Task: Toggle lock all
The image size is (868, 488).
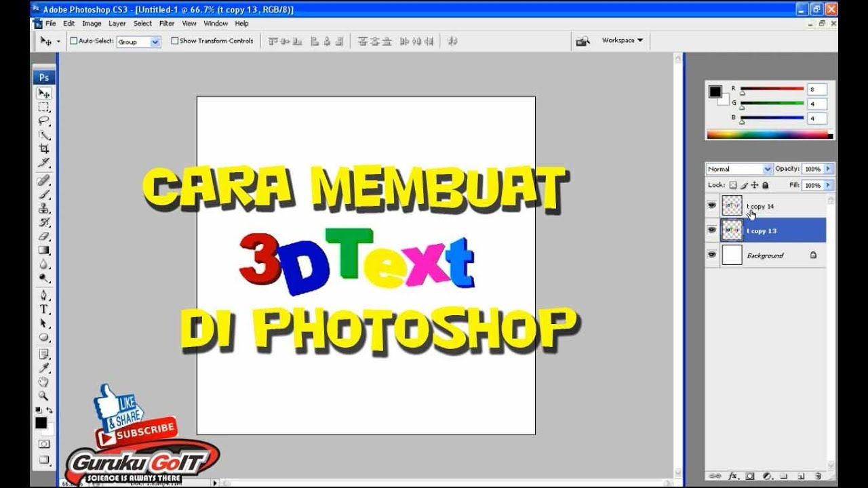Action: tap(766, 185)
